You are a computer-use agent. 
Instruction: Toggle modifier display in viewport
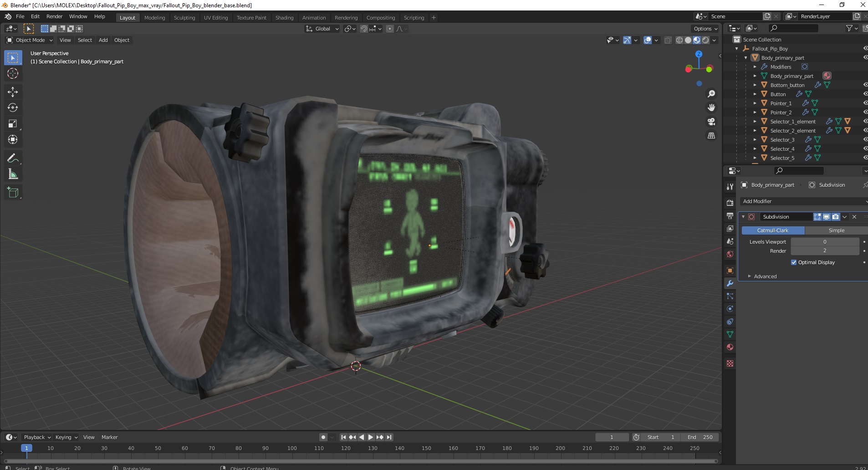(x=826, y=217)
